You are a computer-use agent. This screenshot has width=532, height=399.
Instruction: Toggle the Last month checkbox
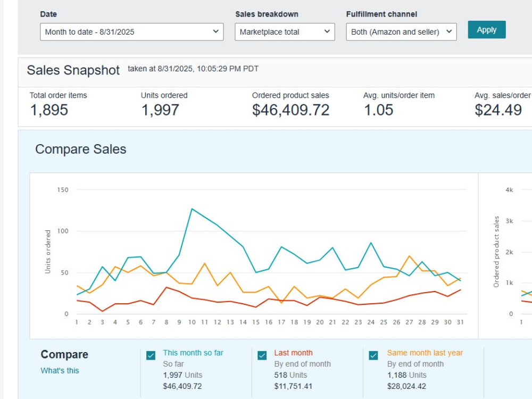click(262, 355)
